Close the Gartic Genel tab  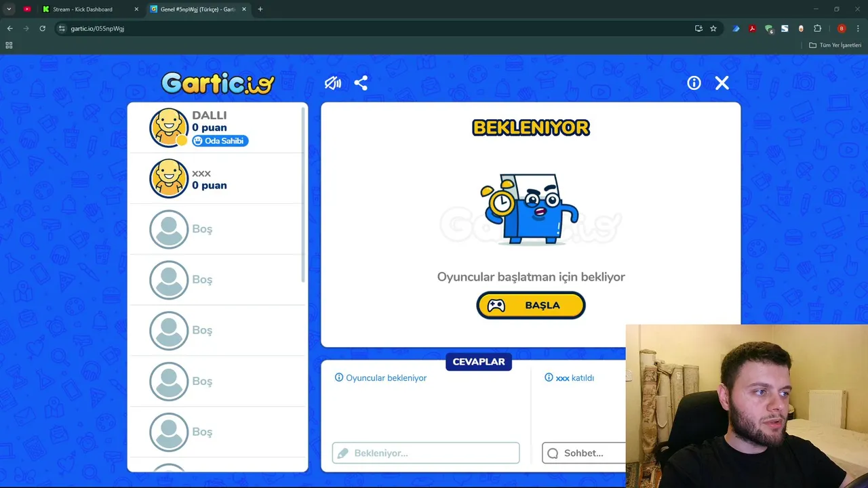click(x=244, y=9)
